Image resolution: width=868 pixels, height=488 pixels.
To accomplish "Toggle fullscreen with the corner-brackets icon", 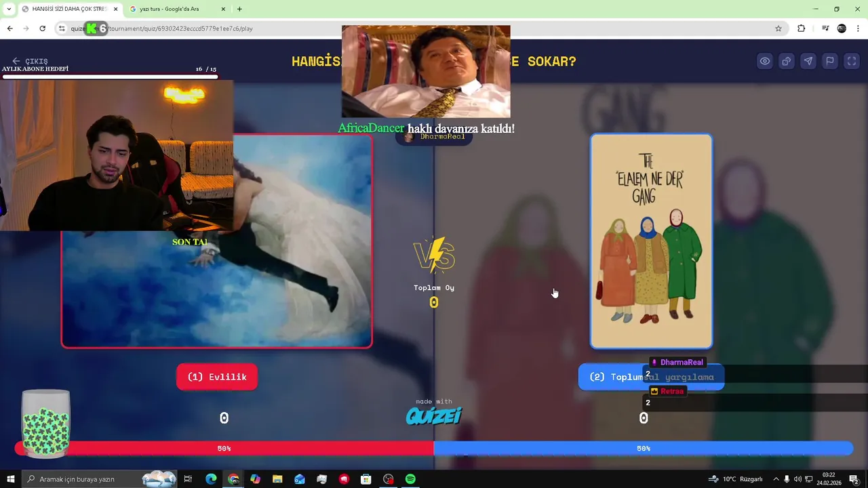I will click(852, 61).
